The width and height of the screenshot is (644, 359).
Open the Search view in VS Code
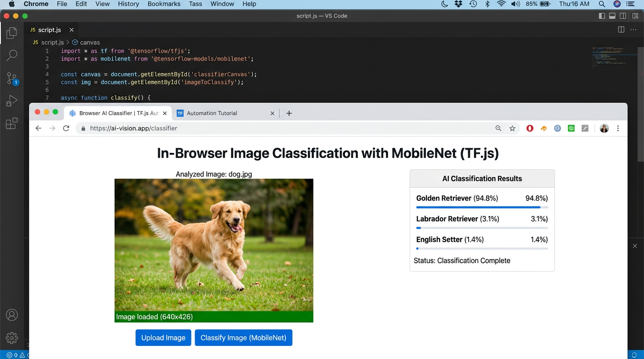12,56
